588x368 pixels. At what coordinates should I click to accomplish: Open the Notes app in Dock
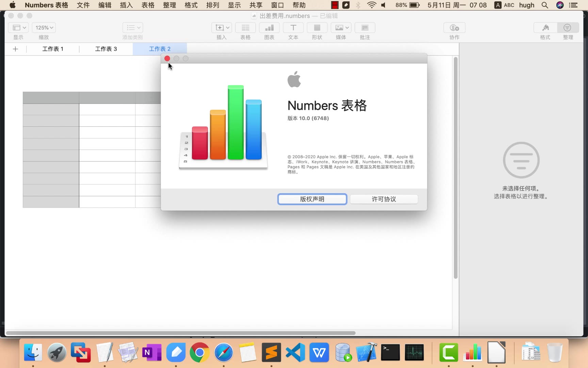[x=247, y=352]
